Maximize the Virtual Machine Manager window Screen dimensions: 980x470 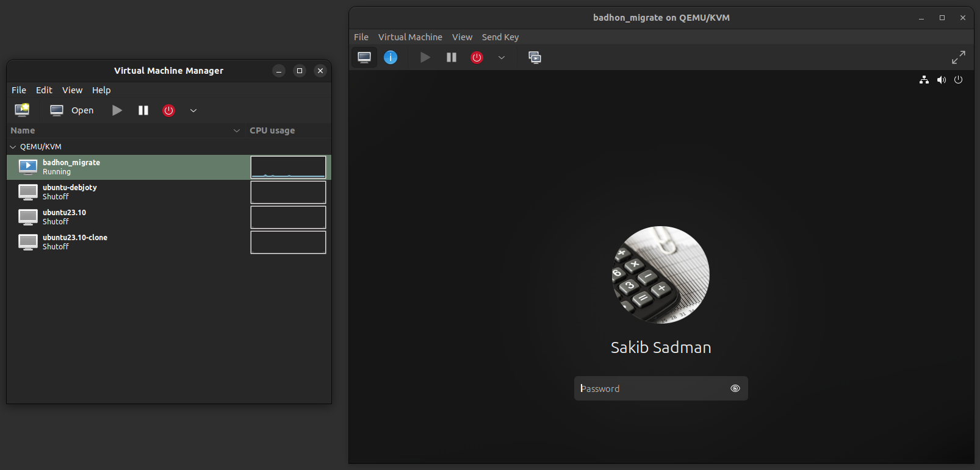[300, 71]
